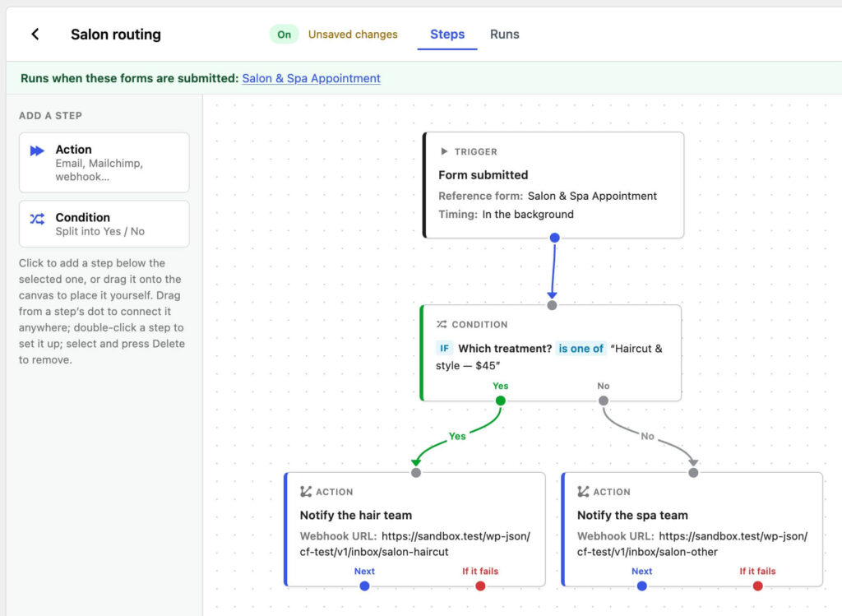Viewport: 842px width, 616px height.
Task: Click the green Yes output dot
Action: tap(501, 401)
